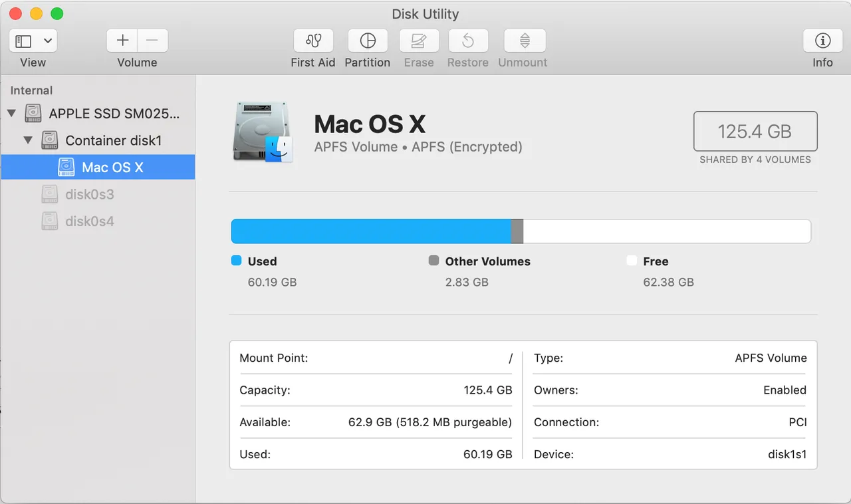Click the Internal sidebar section header
The image size is (851, 504).
tap(31, 90)
